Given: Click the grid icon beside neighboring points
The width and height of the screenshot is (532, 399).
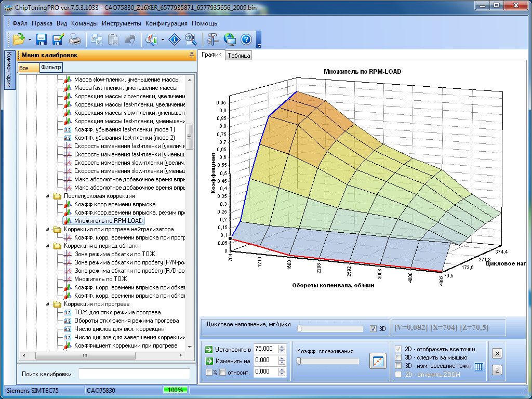Looking at the screenshot, I should 479,366.
